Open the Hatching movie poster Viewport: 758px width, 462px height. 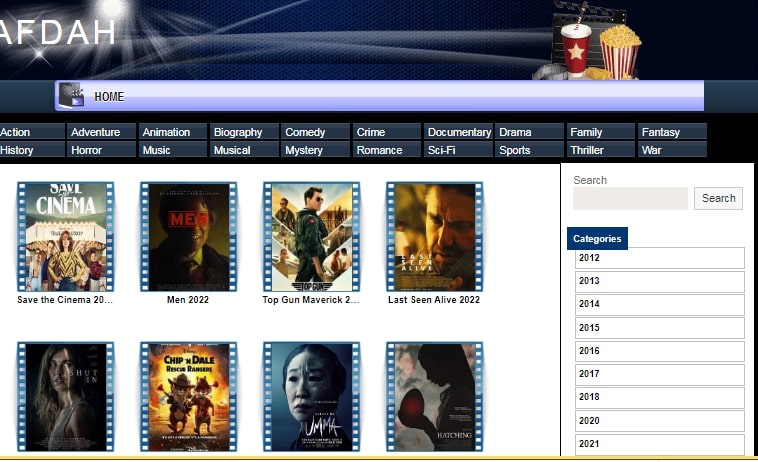coord(435,397)
